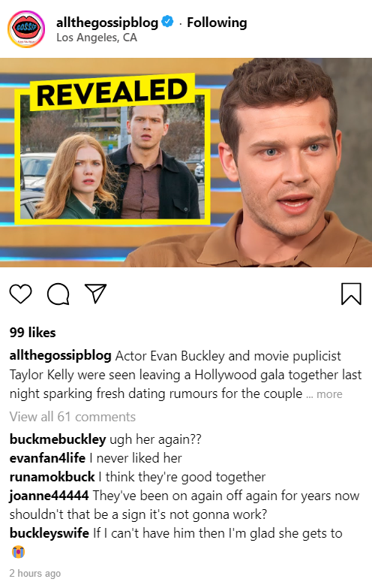The image size is (372, 588).
Task: Toggle the Following status
Action: [x=217, y=23]
